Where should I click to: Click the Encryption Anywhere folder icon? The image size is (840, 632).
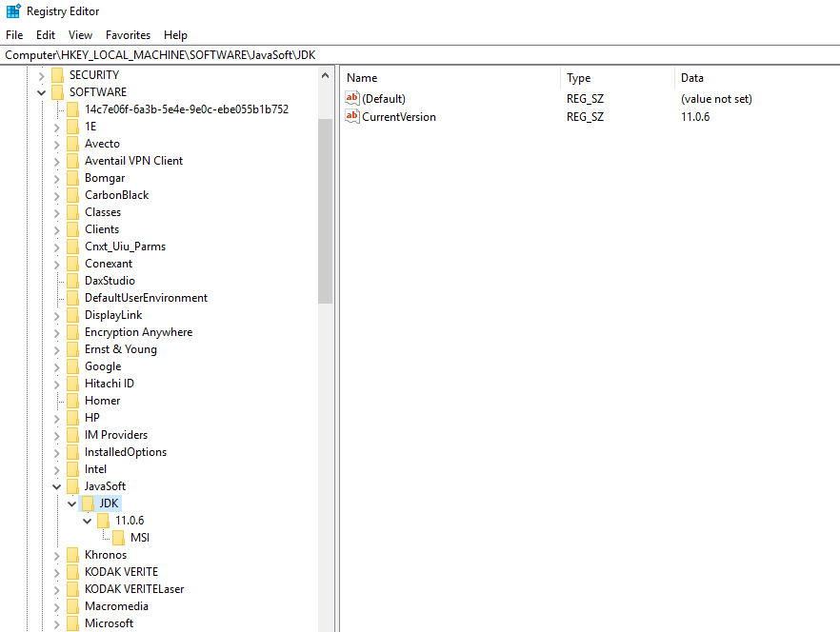(72, 332)
